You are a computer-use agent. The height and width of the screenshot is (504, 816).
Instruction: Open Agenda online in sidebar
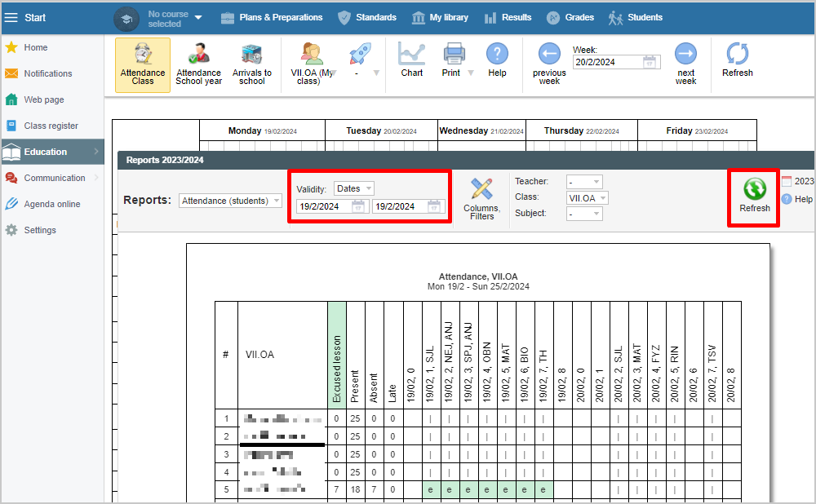click(x=52, y=204)
